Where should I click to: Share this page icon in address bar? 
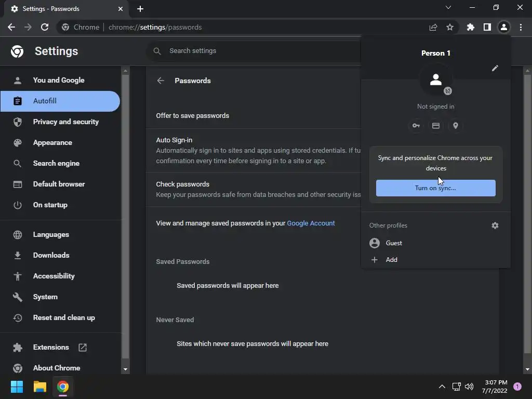433,27
